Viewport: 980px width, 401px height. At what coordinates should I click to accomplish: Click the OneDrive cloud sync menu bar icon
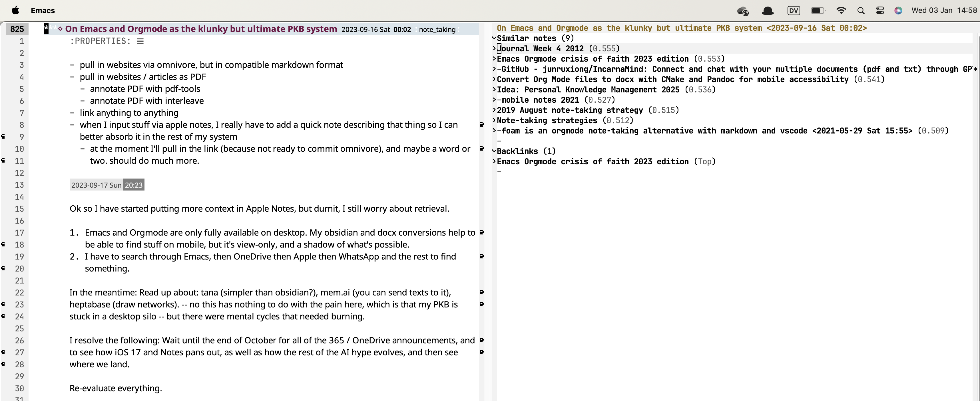pos(742,11)
